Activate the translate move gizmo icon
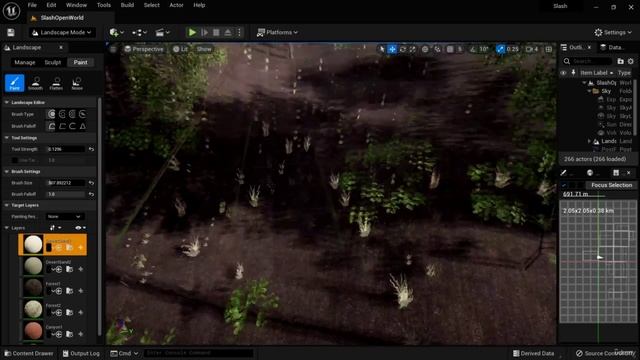Image resolution: width=640 pixels, height=360 pixels. coord(392,49)
